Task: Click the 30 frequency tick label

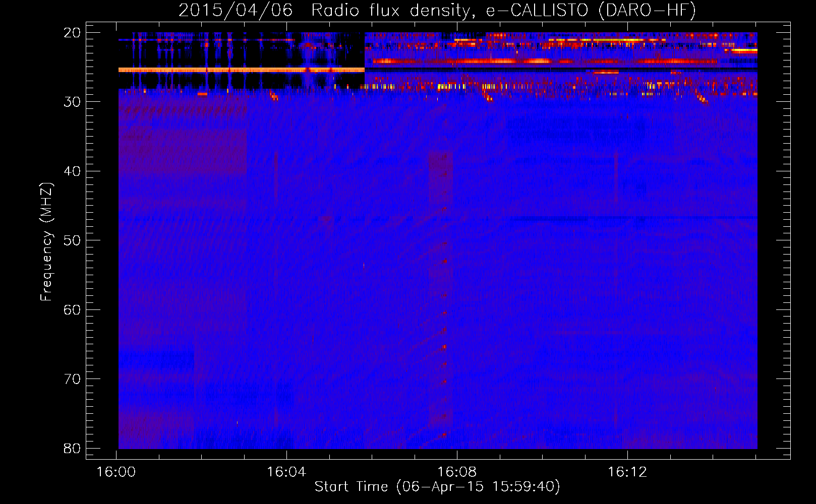Action: pos(73,102)
